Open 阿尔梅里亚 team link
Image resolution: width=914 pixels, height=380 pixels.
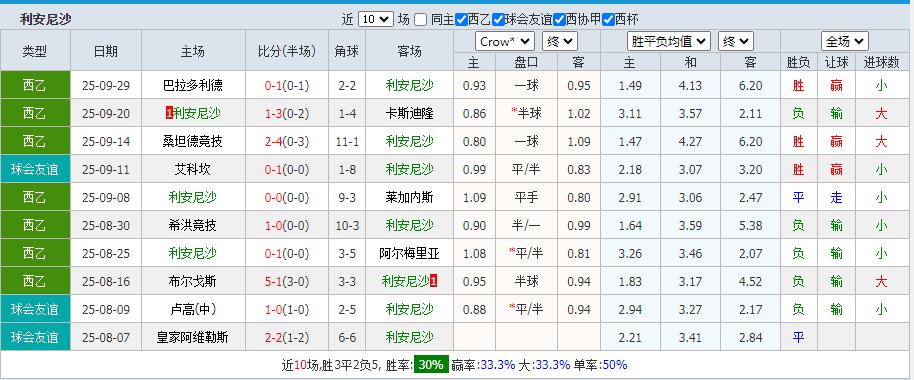(409, 254)
